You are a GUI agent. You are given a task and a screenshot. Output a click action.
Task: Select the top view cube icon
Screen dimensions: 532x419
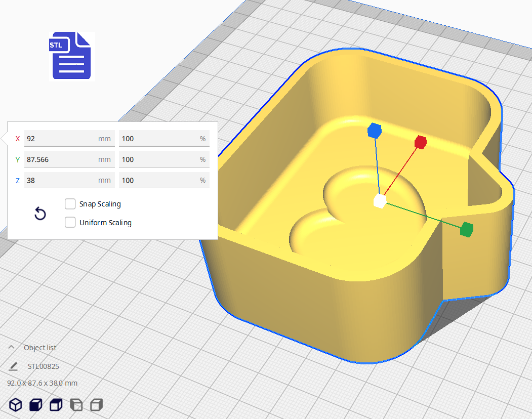point(56,405)
